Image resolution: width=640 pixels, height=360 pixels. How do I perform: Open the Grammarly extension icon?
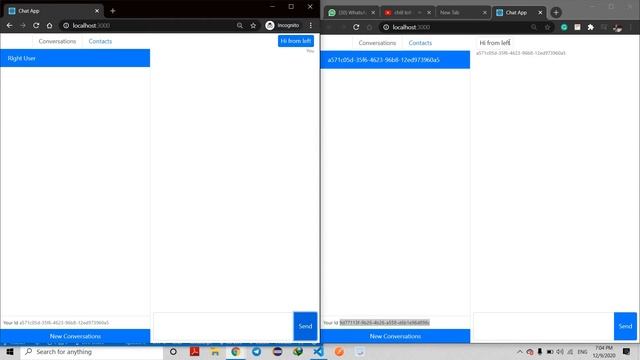pyautogui.click(x=564, y=27)
